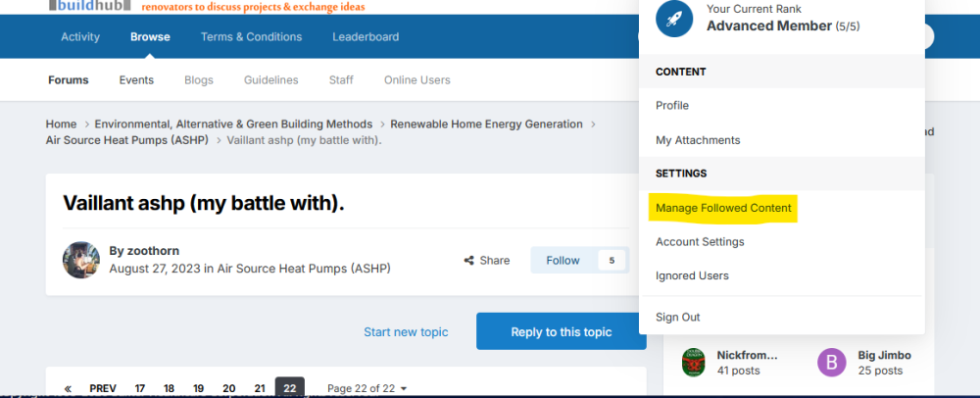Expand the Page 22 of 22 dropdown
Viewport: 980px width, 398px height.
(x=367, y=388)
